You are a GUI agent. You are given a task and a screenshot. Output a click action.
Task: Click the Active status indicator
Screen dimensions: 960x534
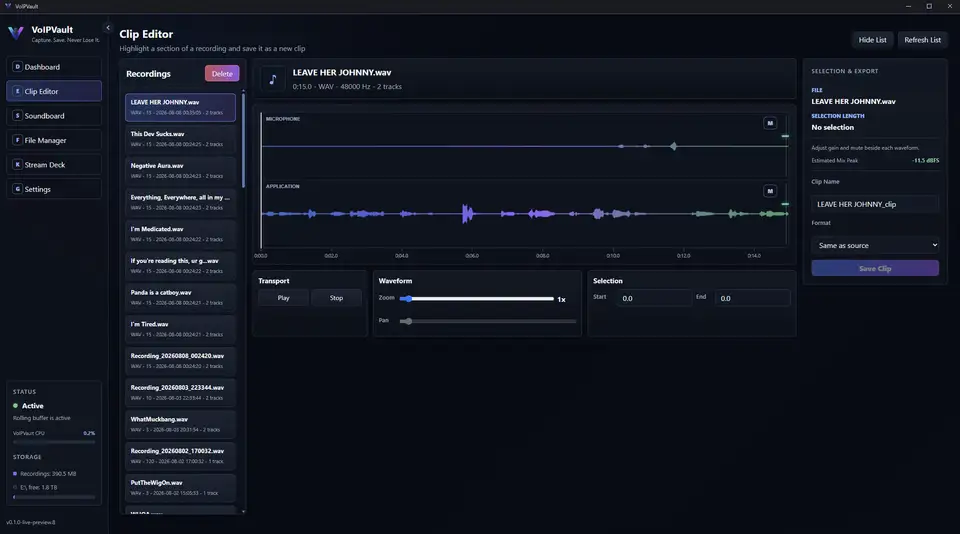(x=28, y=406)
